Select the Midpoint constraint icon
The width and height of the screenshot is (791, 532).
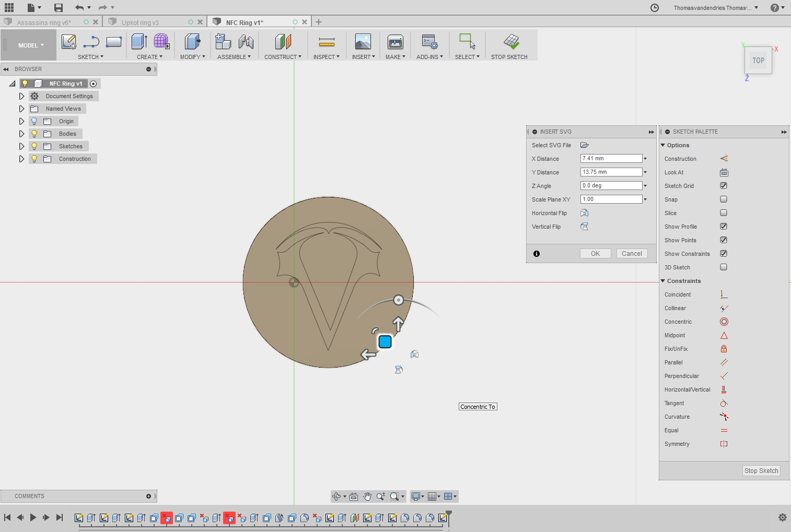(x=724, y=335)
